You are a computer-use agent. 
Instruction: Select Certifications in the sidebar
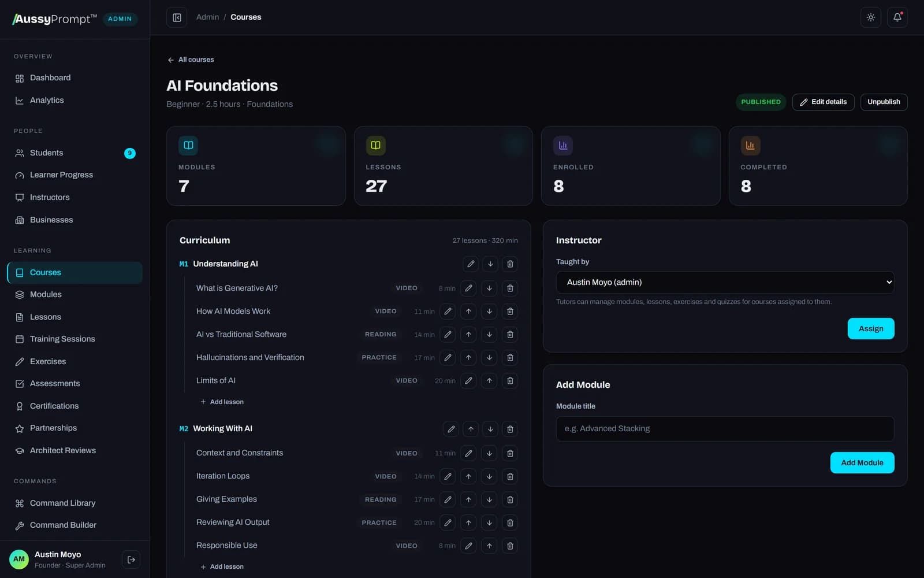74,406
